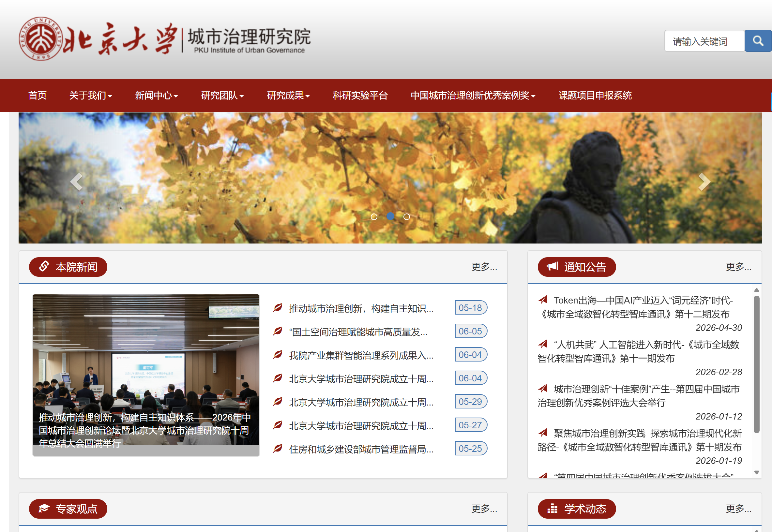Click the notice panel scrollbar thumb
The height and width of the screenshot is (532, 772).
point(757,364)
